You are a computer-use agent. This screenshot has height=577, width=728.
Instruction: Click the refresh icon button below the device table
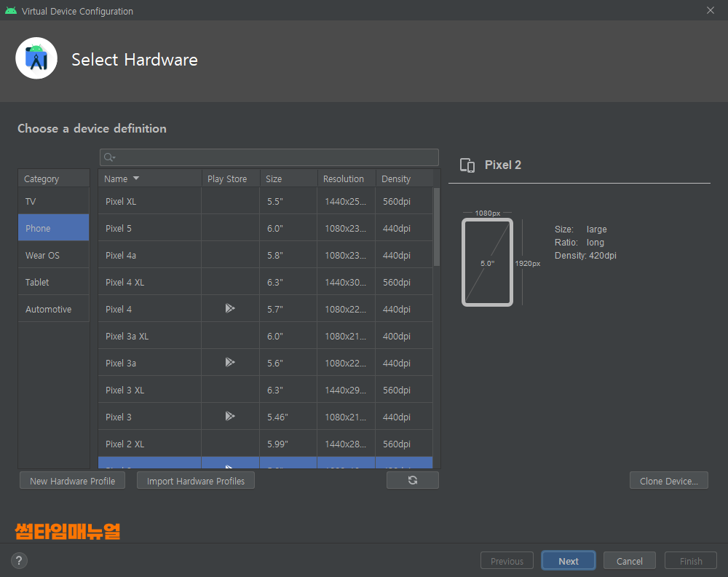(412, 480)
